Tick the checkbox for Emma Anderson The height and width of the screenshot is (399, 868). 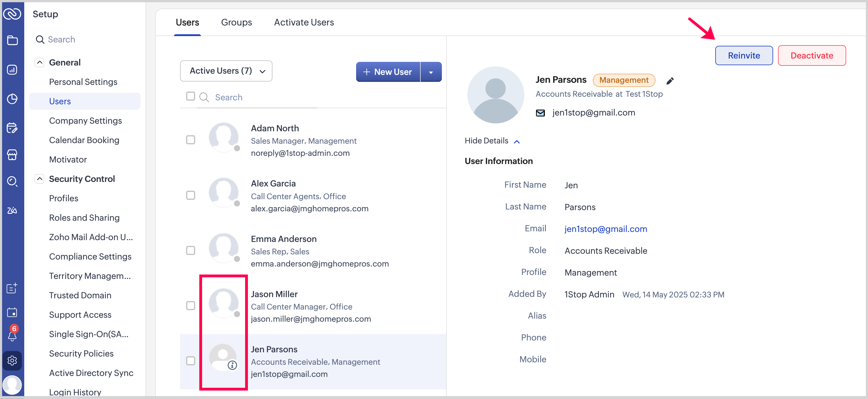click(190, 250)
